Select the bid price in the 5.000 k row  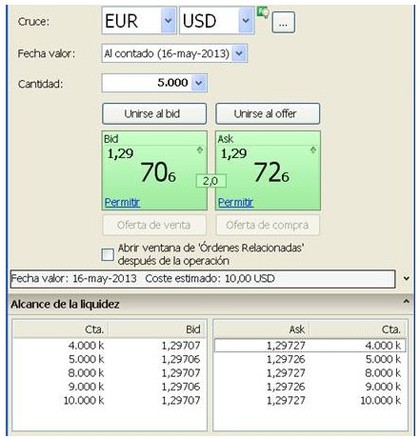pyautogui.click(x=181, y=359)
